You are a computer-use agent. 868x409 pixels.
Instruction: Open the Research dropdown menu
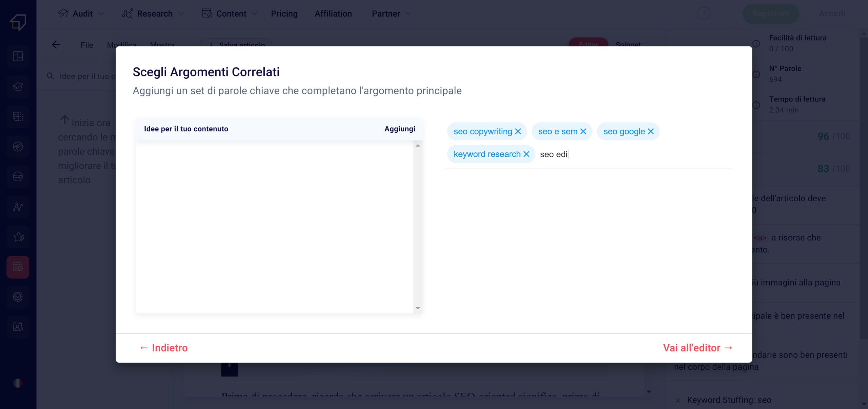point(154,13)
